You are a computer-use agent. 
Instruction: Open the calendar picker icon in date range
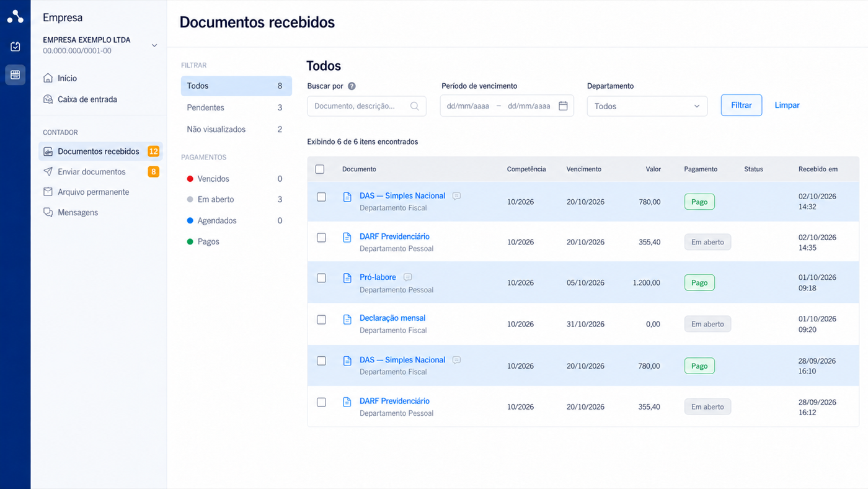(563, 106)
